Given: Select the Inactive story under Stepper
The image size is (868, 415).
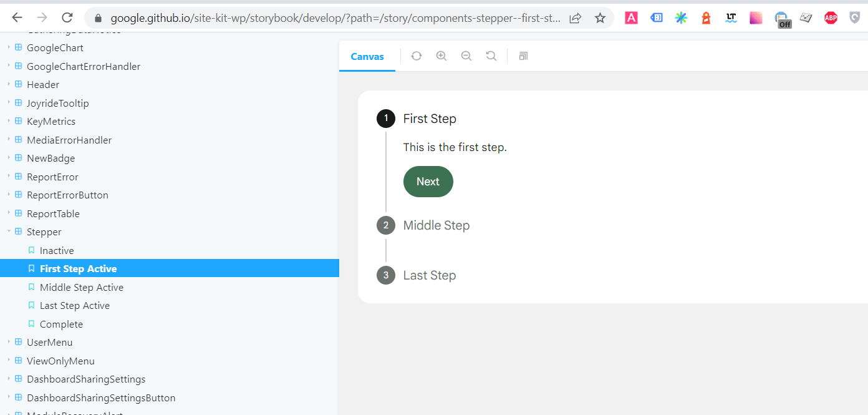Looking at the screenshot, I should pyautogui.click(x=56, y=250).
